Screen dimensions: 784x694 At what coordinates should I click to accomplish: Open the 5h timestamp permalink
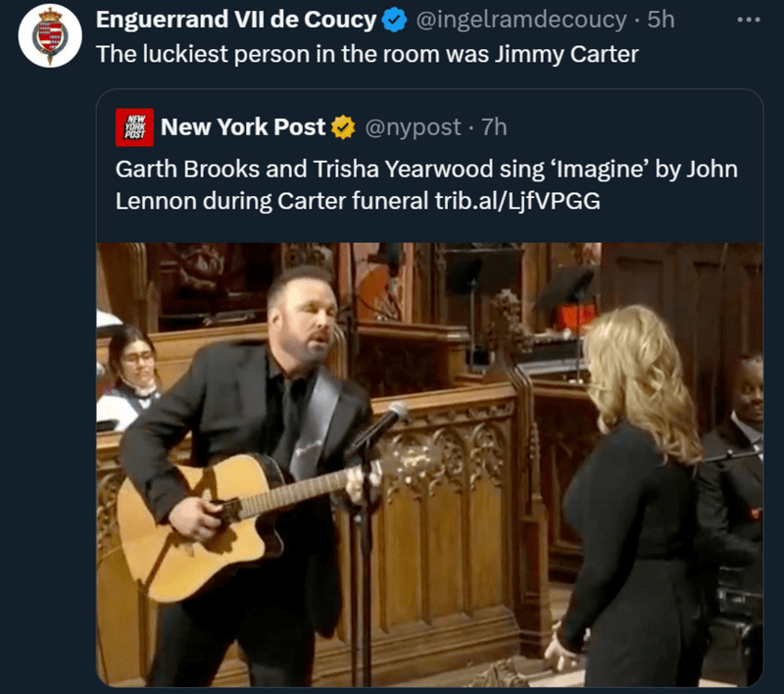coord(661,20)
